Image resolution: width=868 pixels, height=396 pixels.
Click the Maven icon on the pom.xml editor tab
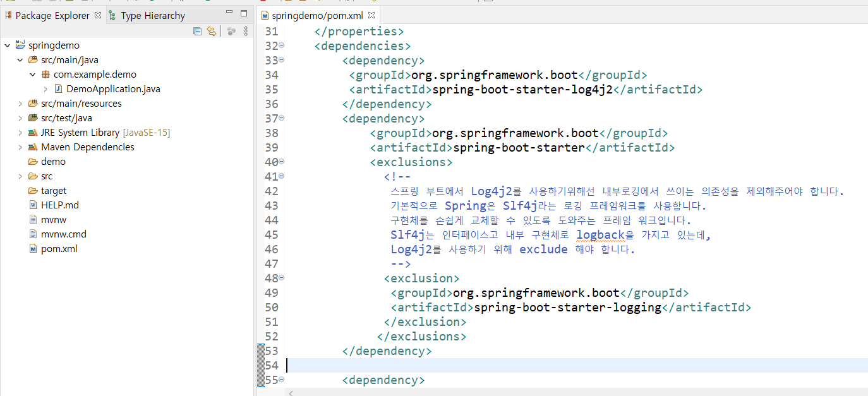(263, 15)
